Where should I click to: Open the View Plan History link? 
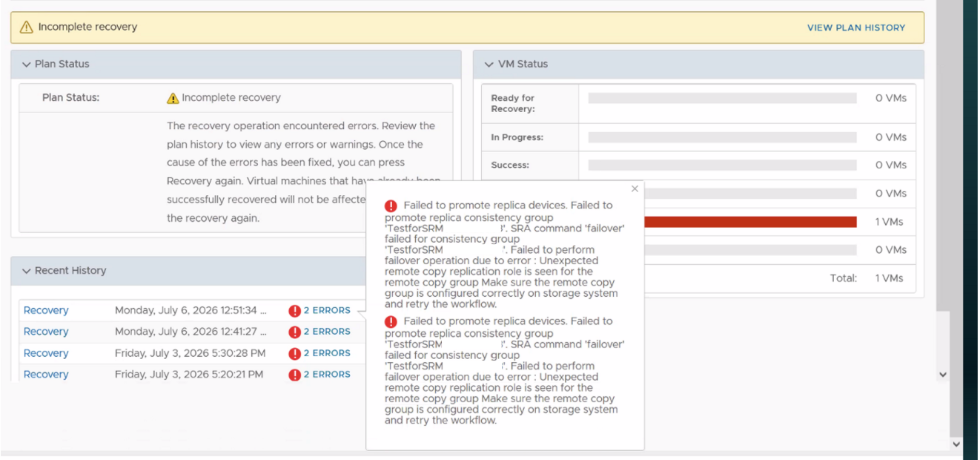(x=856, y=27)
